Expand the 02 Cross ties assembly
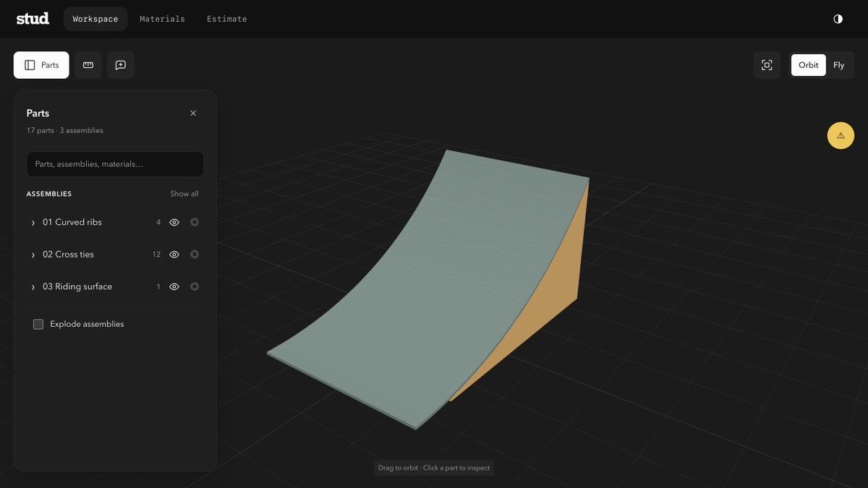This screenshot has height=488, width=868. coord(33,254)
